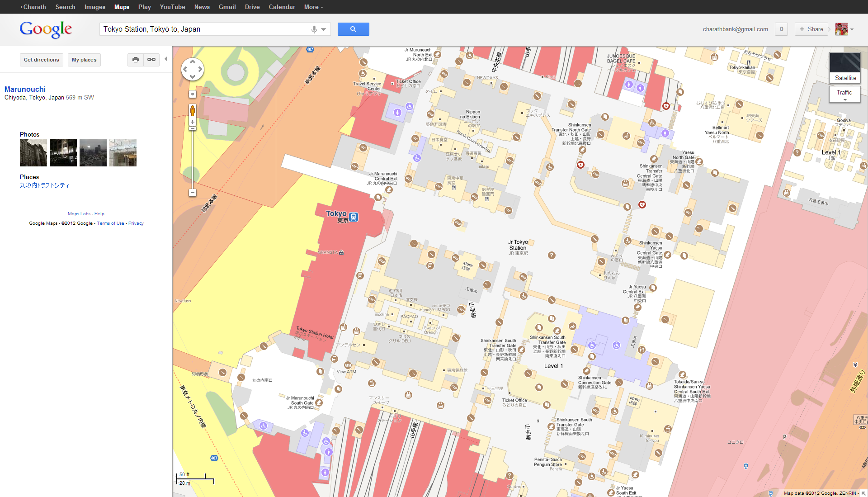Click the Tokyo station train icon
This screenshot has width=868, height=497.
point(354,217)
